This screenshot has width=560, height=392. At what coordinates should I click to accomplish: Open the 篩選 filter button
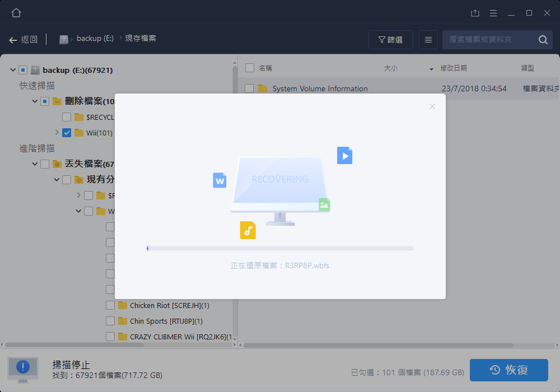pyautogui.click(x=391, y=40)
